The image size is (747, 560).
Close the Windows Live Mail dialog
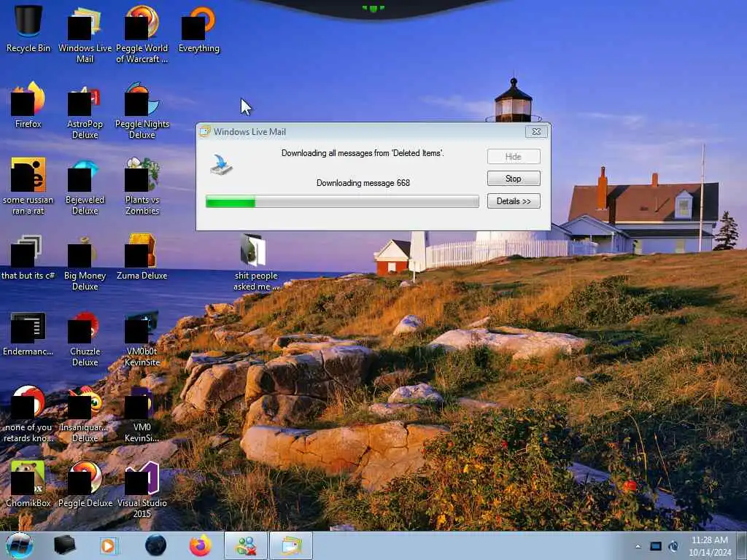click(x=536, y=132)
